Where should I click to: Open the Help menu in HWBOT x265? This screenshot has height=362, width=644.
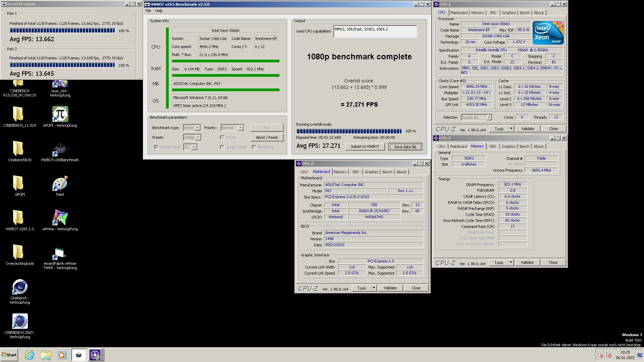tap(159, 11)
